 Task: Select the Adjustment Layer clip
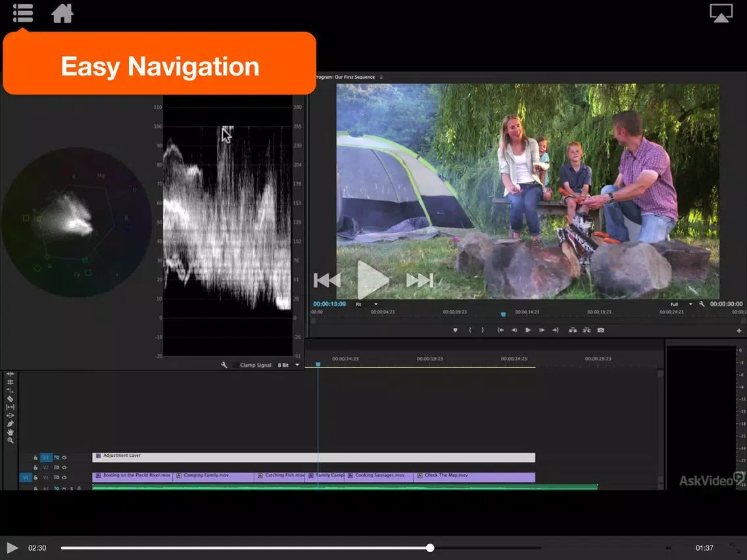click(x=314, y=457)
